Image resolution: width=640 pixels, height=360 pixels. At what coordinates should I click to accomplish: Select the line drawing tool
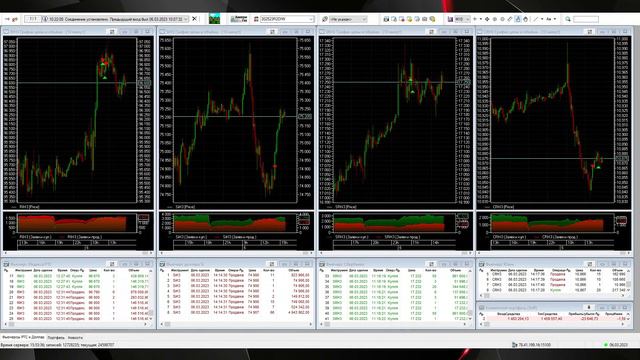click(536, 19)
